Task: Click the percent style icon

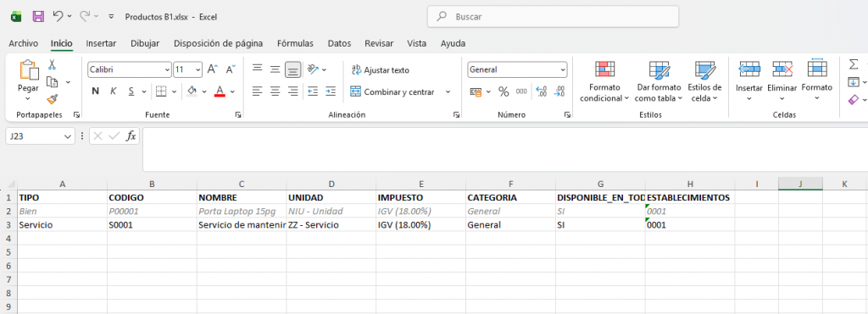Action: [504, 91]
